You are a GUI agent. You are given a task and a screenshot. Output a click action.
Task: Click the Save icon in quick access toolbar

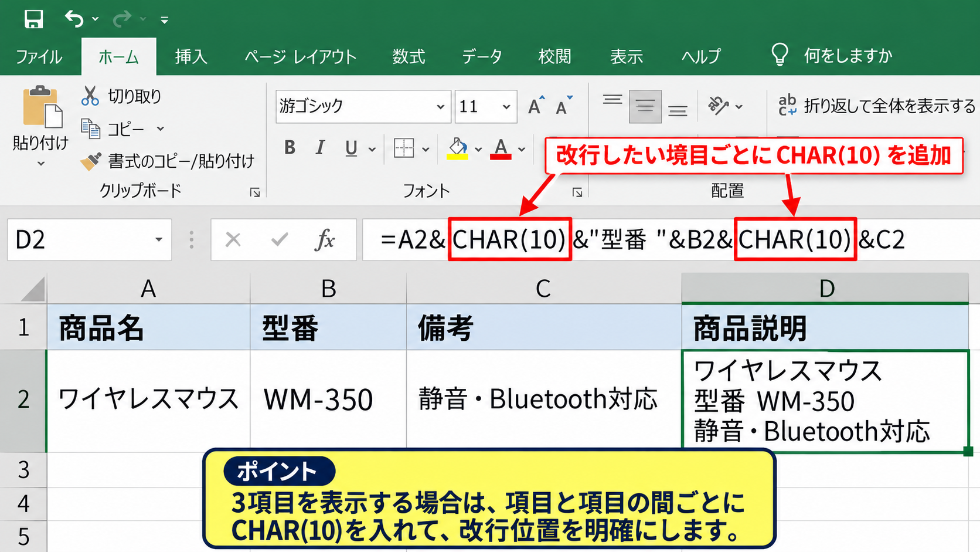pyautogui.click(x=33, y=19)
